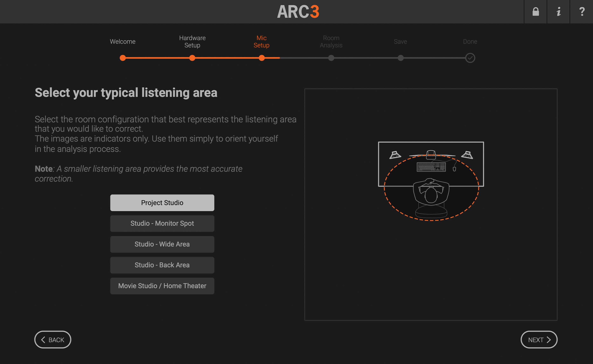Click the Room Analysis progress dot
593x364 pixels.
(x=331, y=58)
